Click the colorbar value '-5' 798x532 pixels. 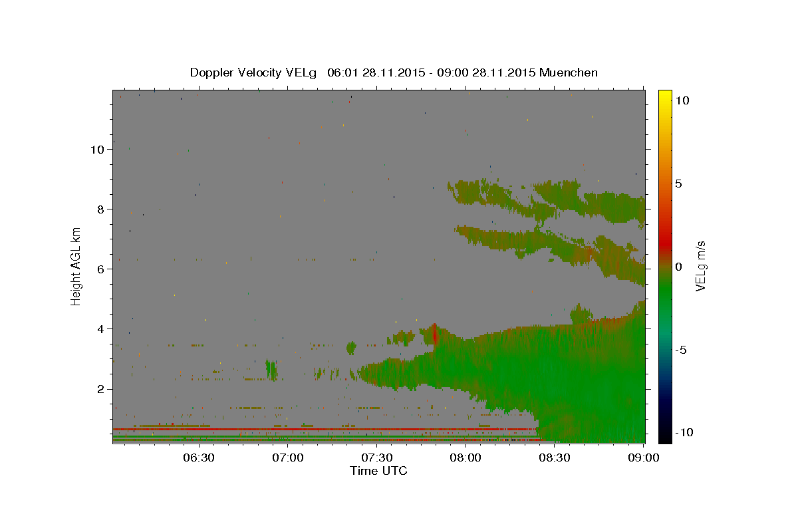pos(680,350)
